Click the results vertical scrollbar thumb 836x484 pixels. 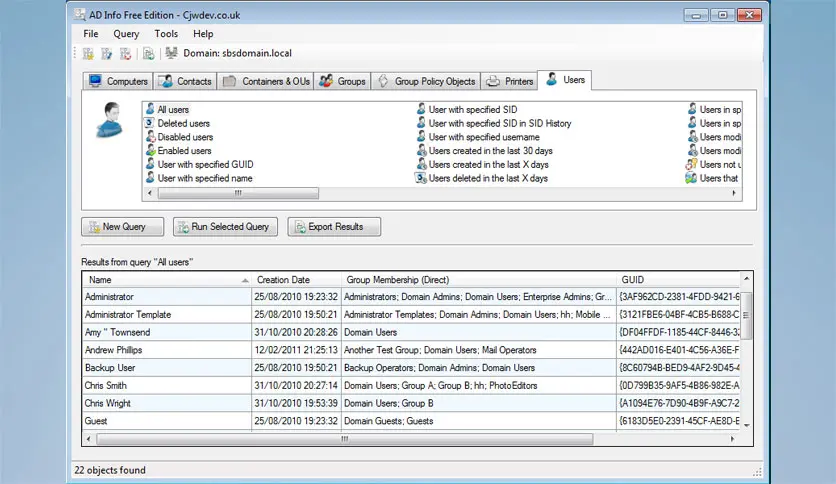click(746, 315)
